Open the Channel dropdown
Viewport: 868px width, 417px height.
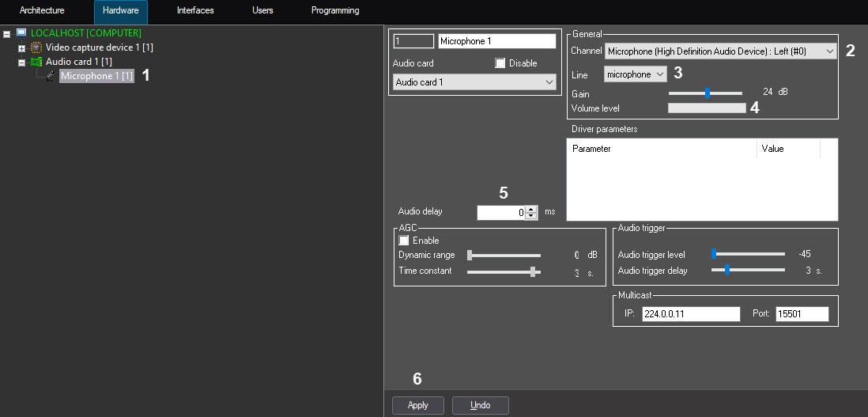[x=828, y=51]
